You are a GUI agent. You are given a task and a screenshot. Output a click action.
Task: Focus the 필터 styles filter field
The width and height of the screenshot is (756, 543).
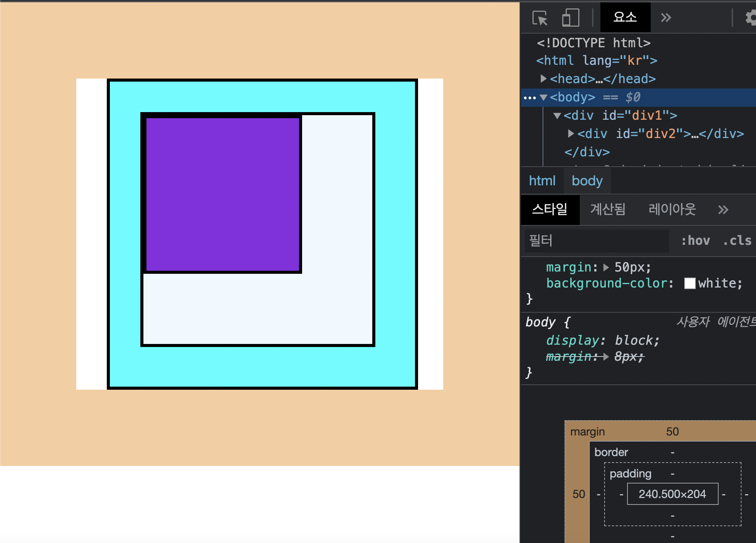pyautogui.click(x=597, y=241)
